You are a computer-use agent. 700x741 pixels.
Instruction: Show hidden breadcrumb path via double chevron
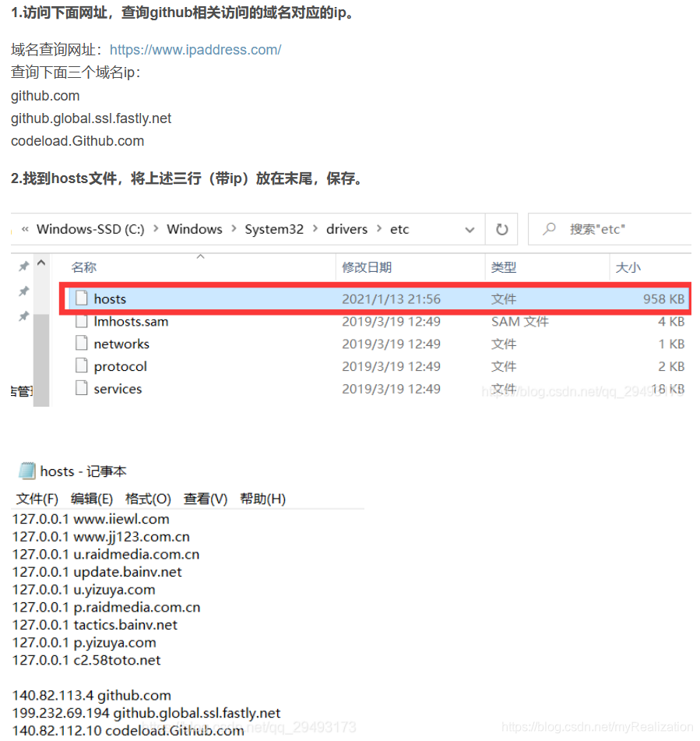tap(25, 229)
